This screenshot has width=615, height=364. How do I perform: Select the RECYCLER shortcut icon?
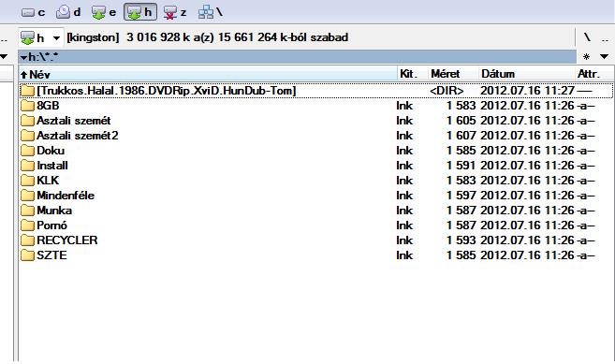tap(27, 240)
